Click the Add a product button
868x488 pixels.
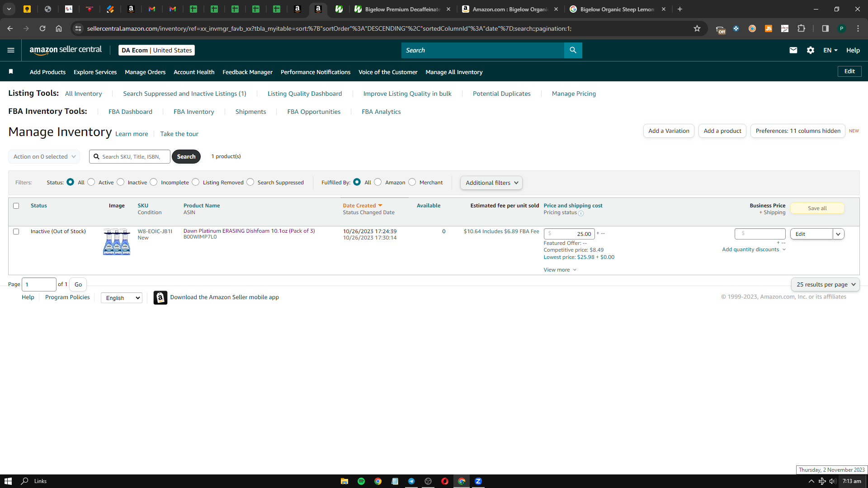pyautogui.click(x=722, y=131)
